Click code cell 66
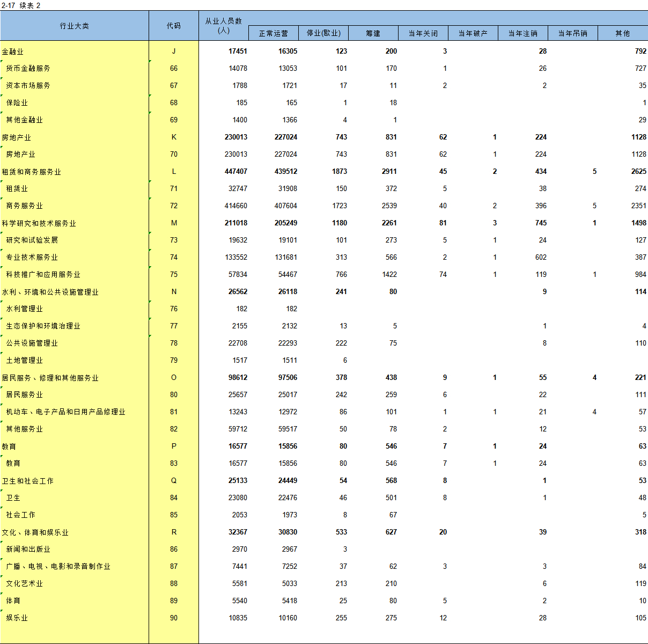Image resolution: width=648 pixels, height=644 pixels. 174,69
